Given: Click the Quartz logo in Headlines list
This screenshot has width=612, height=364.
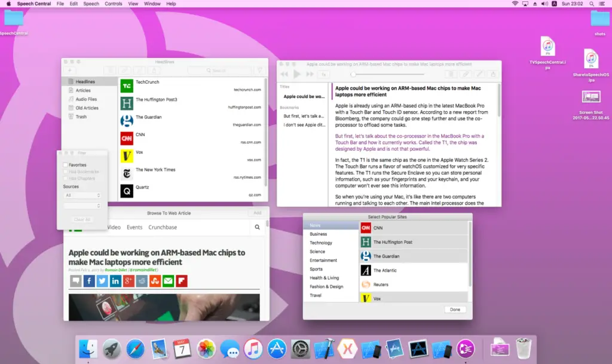Looking at the screenshot, I should (x=127, y=191).
